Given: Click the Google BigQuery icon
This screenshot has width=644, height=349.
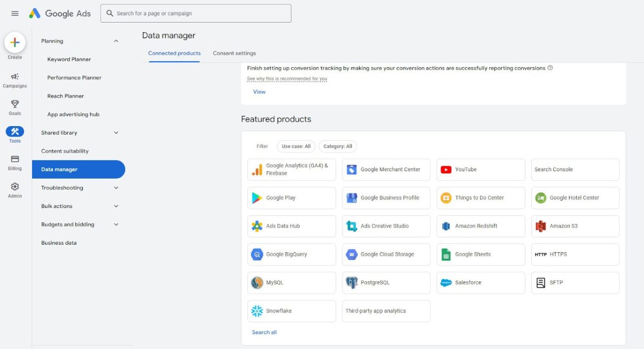Looking at the screenshot, I should [x=257, y=255].
